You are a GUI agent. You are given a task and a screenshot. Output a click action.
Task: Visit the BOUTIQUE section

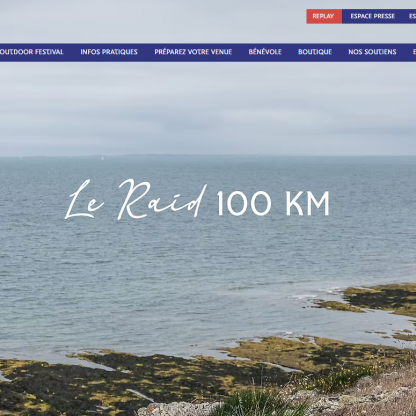pyautogui.click(x=315, y=52)
